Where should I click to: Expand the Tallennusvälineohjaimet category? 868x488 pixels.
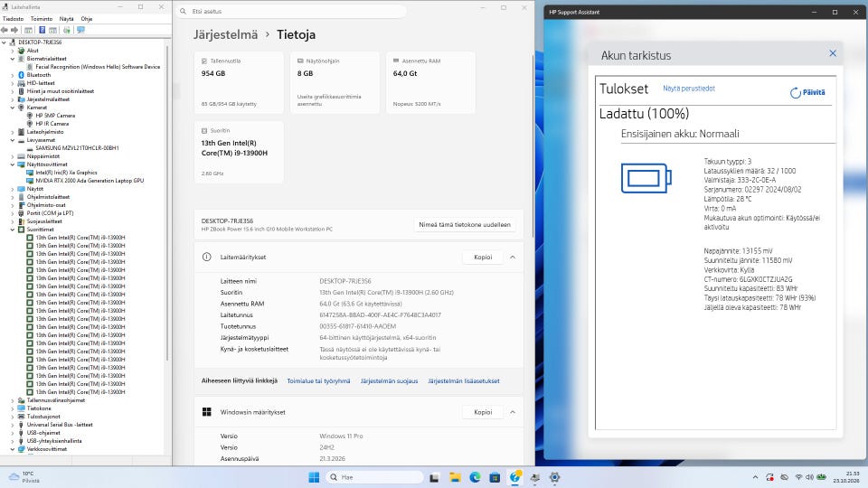pyautogui.click(x=13, y=400)
